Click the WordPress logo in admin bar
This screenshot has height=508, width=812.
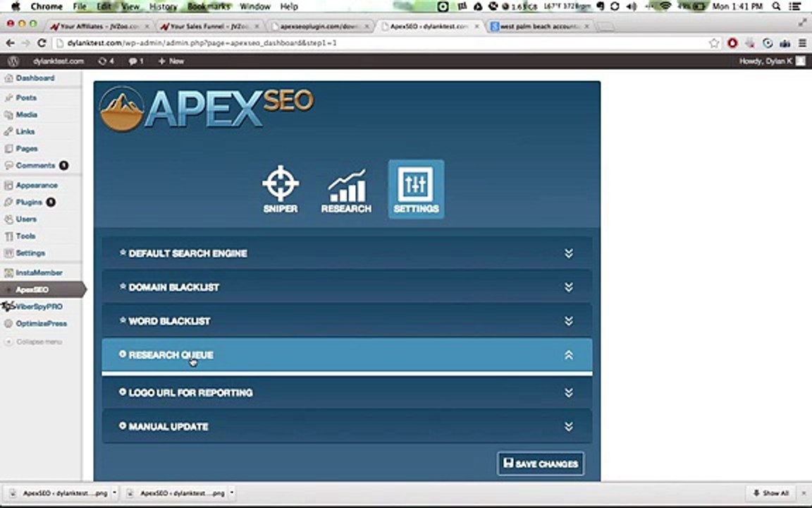[x=13, y=61]
